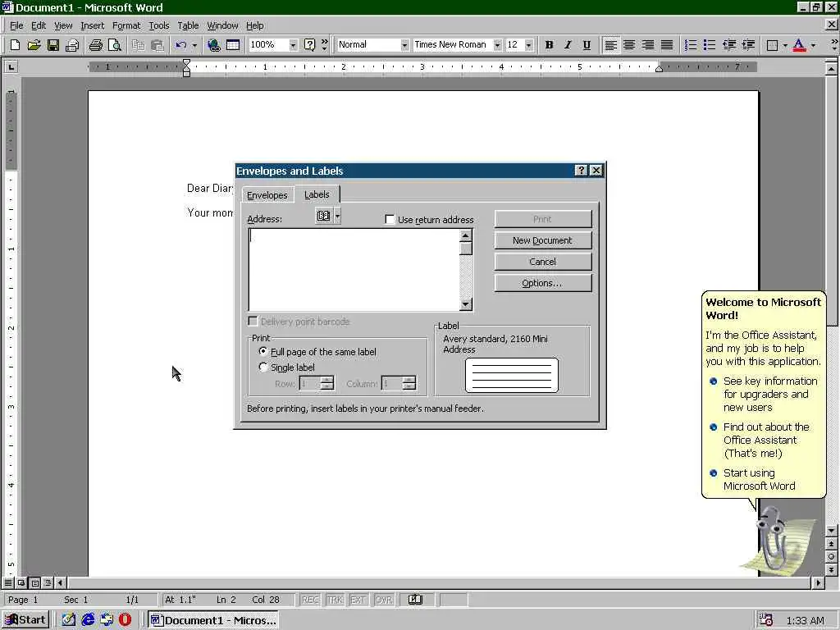Open the Font Color dropdown arrow
The image size is (840, 630).
813,45
